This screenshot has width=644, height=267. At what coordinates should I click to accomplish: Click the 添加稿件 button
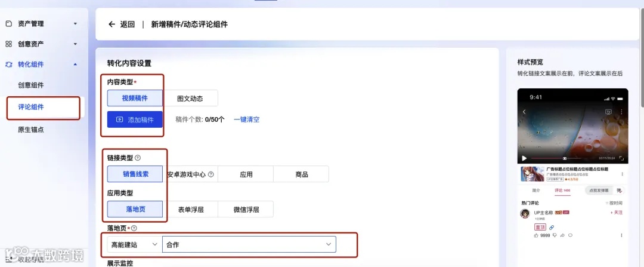pyautogui.click(x=135, y=119)
